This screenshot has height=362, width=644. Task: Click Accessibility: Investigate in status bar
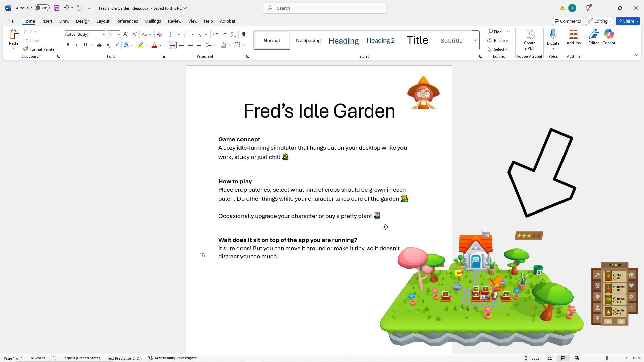tap(172, 358)
